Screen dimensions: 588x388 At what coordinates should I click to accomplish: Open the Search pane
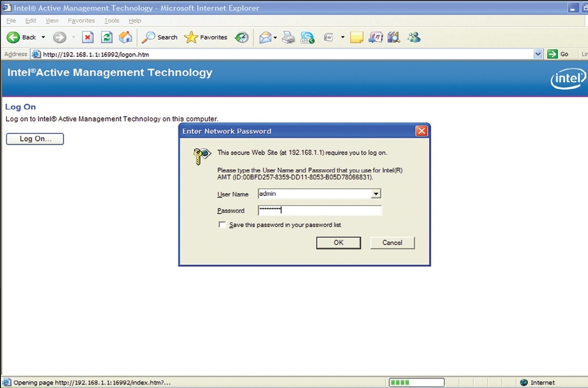[x=160, y=37]
